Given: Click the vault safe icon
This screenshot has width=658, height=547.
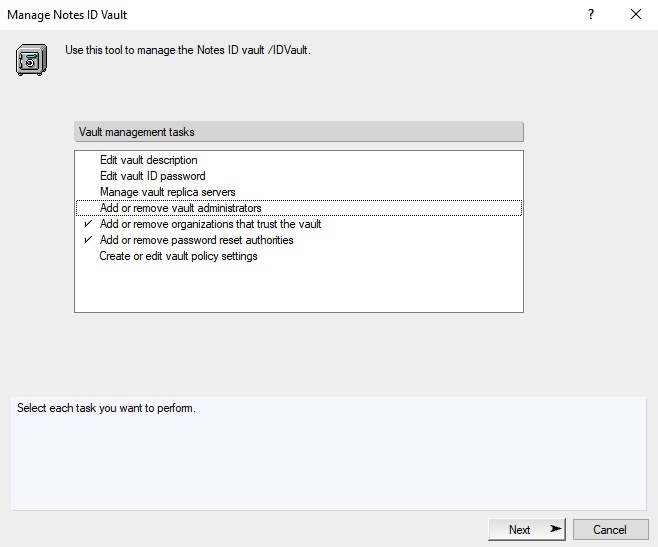Looking at the screenshot, I should (31, 59).
